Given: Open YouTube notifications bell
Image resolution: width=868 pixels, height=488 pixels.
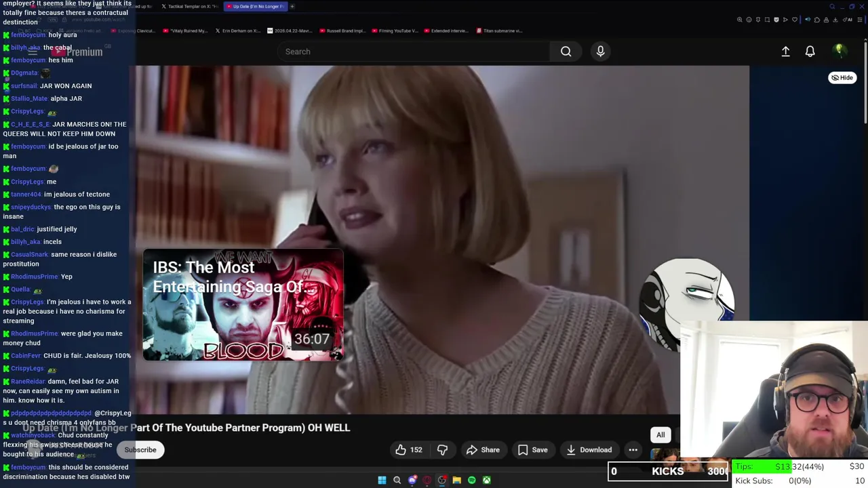Looking at the screenshot, I should 810,52.
